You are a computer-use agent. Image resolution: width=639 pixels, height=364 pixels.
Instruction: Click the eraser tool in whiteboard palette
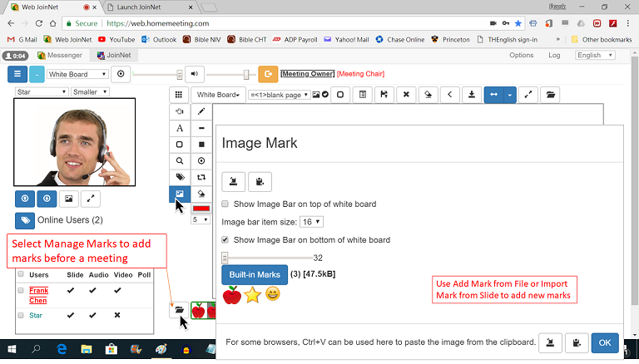[201, 194]
